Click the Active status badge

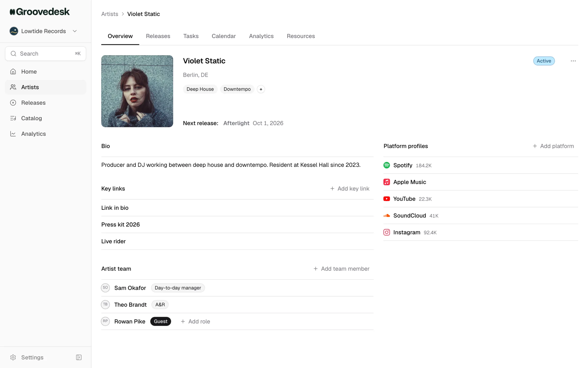(544, 61)
